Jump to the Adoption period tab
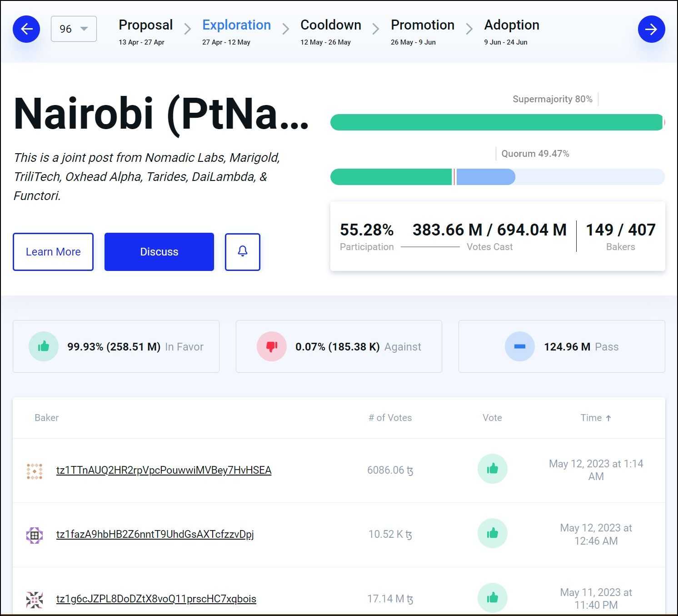Screen dimensions: 678x616 coord(511,25)
